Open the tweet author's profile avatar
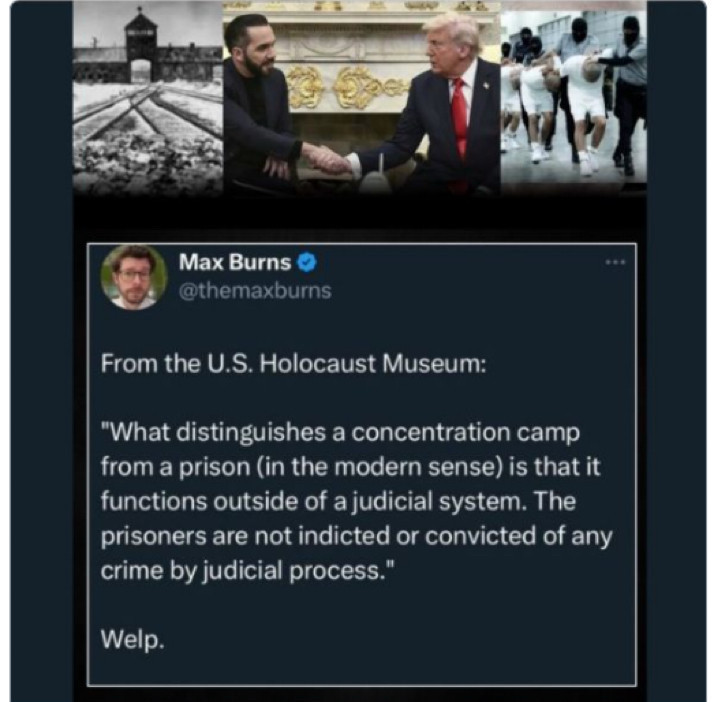 tap(134, 277)
